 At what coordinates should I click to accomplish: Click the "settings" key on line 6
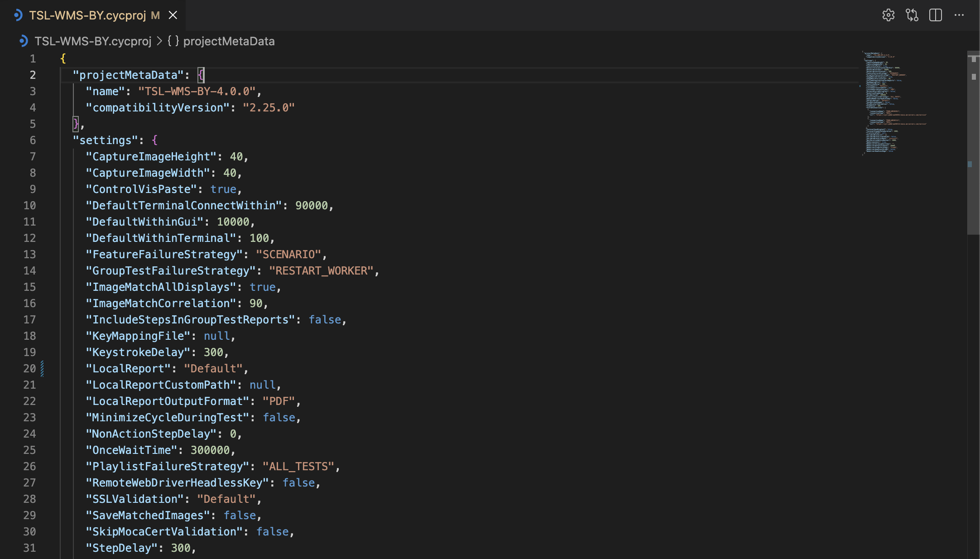coord(106,140)
